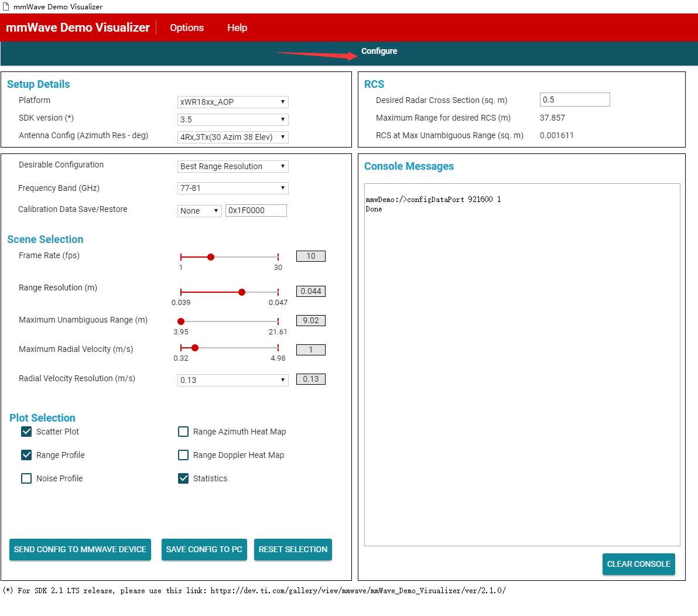This screenshot has width=698, height=616.
Task: Click the Max Unambiguous Range value 9.02
Action: tap(311, 320)
